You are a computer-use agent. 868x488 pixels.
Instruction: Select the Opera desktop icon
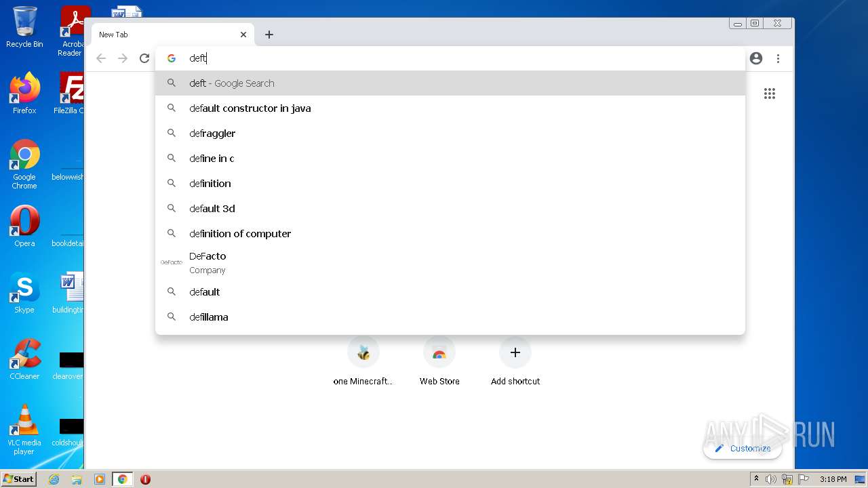(24, 226)
